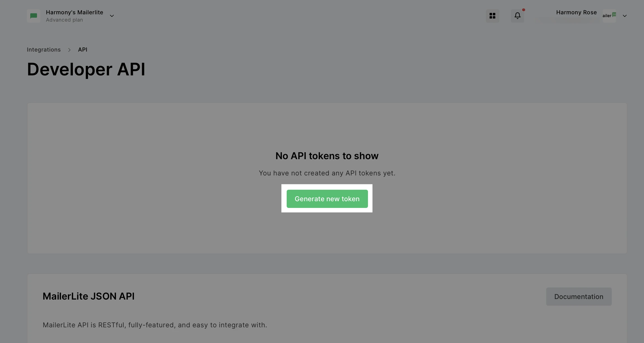Go back to Integrations breadcrumb
Image resolution: width=644 pixels, height=343 pixels.
point(44,50)
